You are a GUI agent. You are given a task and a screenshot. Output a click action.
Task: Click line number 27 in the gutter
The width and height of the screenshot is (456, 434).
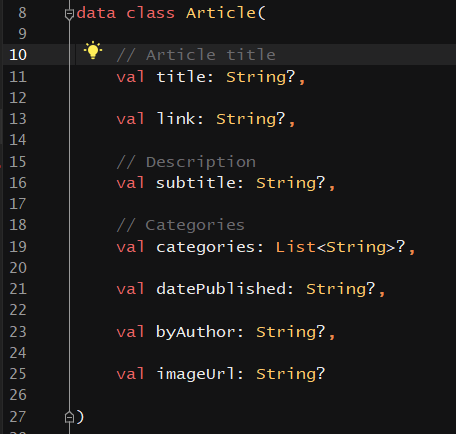(18, 417)
